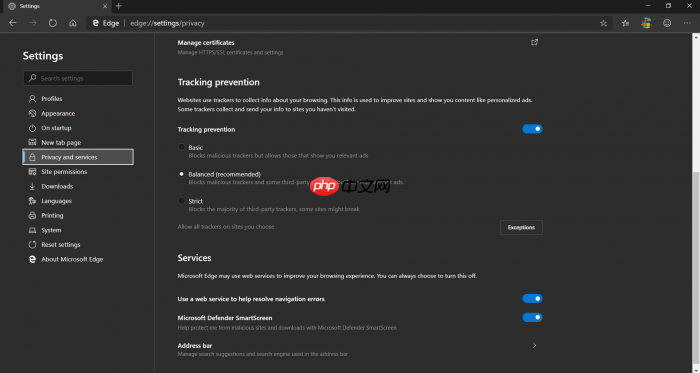Select the Settings browser tab
Image resolution: width=700 pixels, height=373 pixels.
point(57,6)
